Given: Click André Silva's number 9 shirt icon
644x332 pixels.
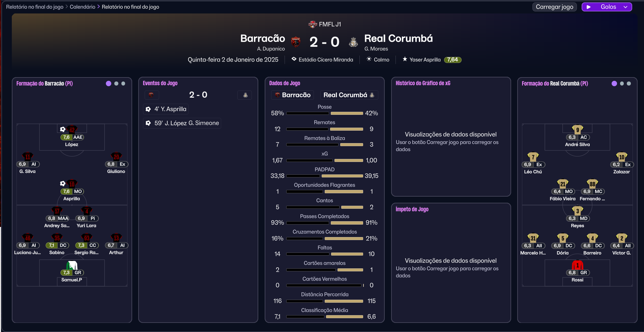Looking at the screenshot, I should click(x=577, y=130).
